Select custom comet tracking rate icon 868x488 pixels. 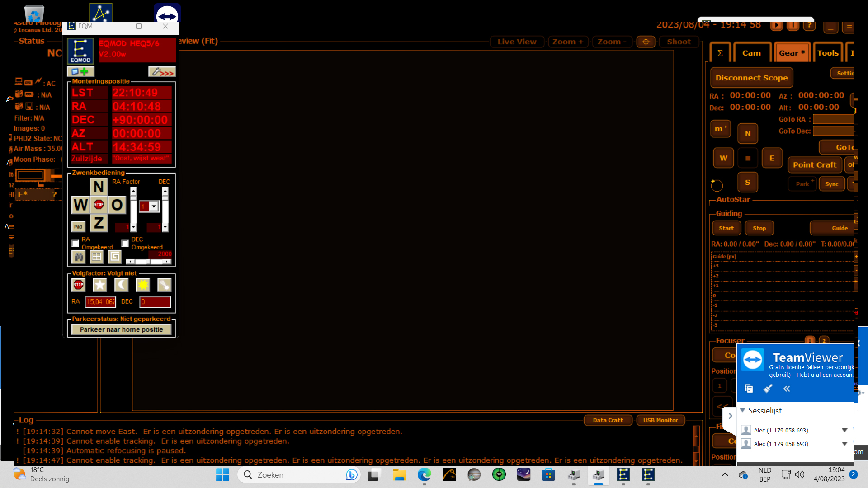[x=164, y=285]
